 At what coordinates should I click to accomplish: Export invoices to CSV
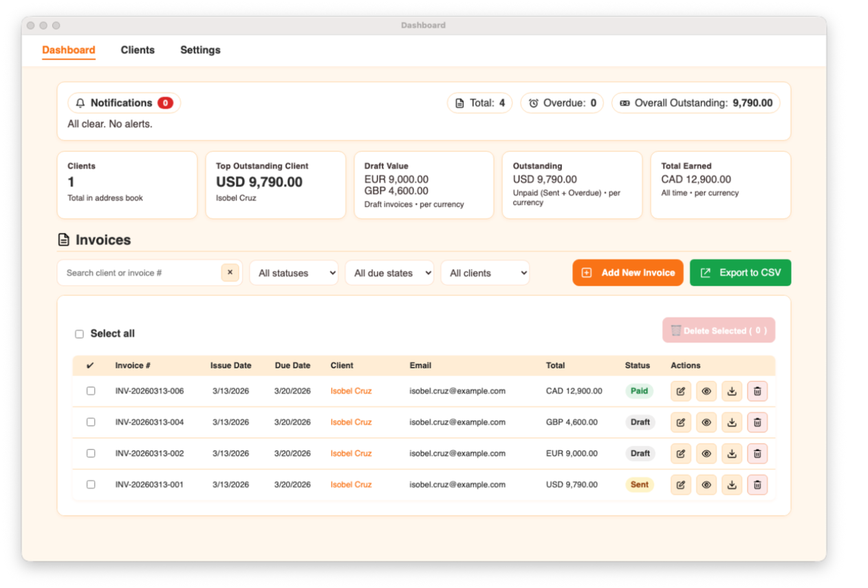pos(740,272)
